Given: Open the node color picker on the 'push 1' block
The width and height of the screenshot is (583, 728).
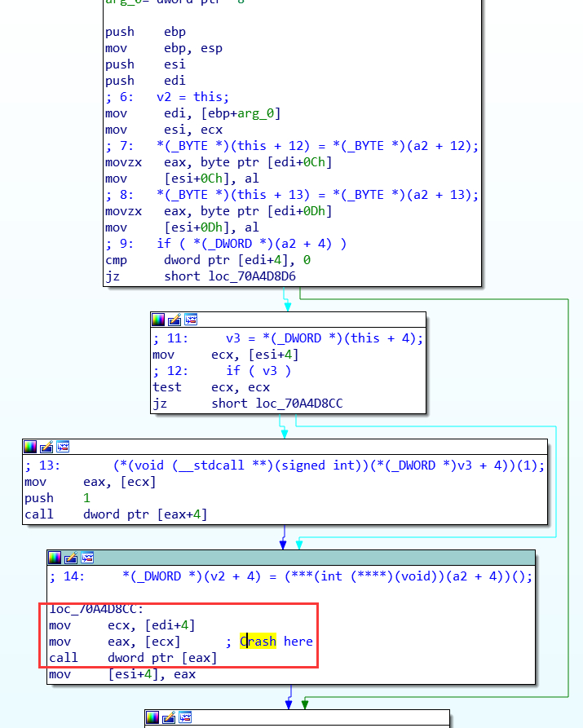Looking at the screenshot, I should [x=30, y=447].
